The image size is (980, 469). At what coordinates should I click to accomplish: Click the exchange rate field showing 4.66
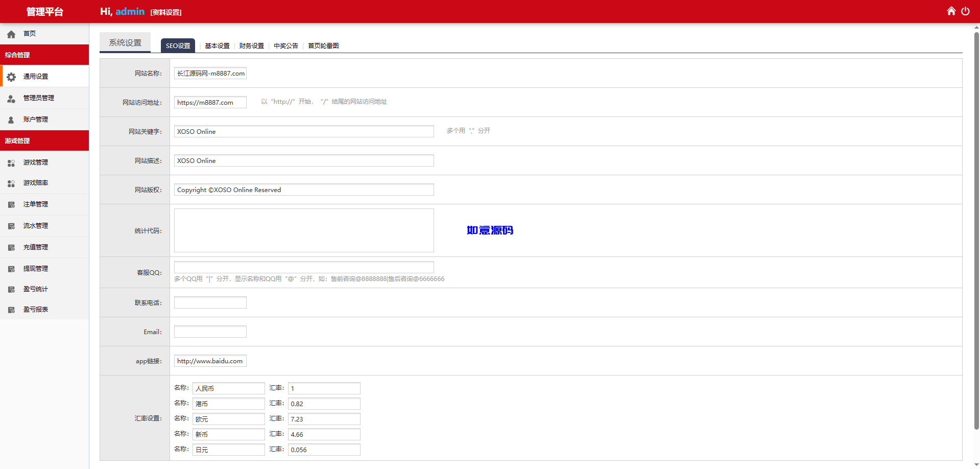tap(324, 434)
